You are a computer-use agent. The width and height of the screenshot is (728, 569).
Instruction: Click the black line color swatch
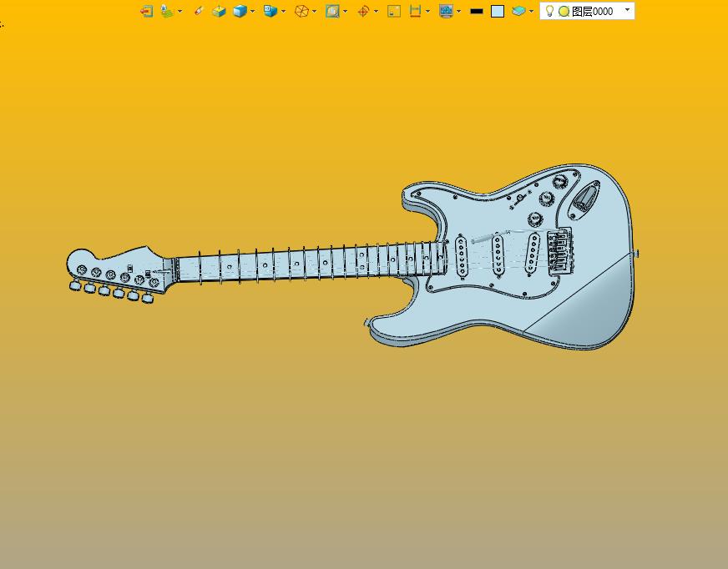[477, 11]
